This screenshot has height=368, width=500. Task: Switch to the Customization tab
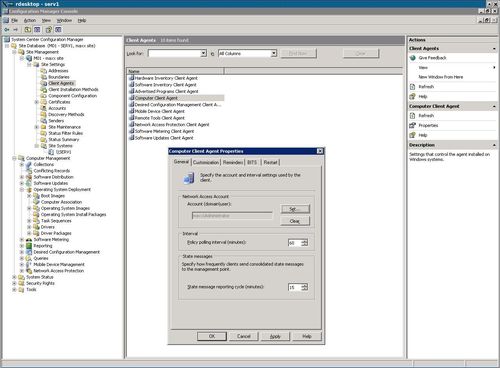[x=206, y=162]
